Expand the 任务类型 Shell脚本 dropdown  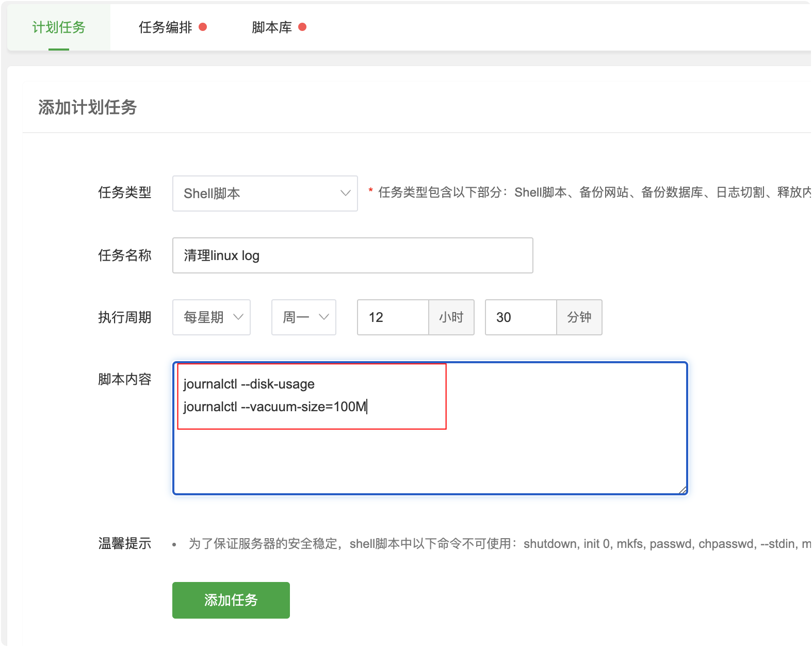coord(265,193)
